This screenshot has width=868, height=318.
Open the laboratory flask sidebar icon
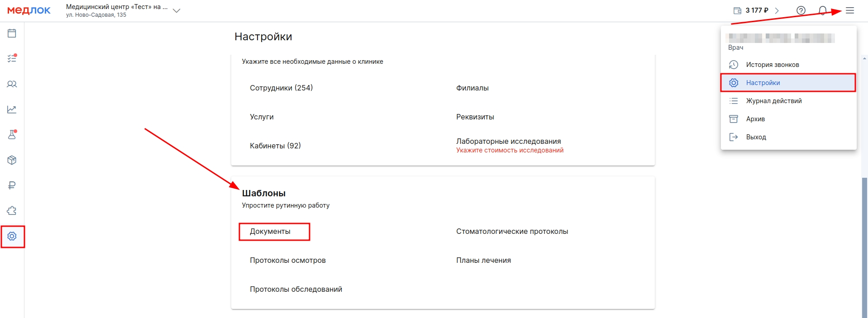pos(12,134)
